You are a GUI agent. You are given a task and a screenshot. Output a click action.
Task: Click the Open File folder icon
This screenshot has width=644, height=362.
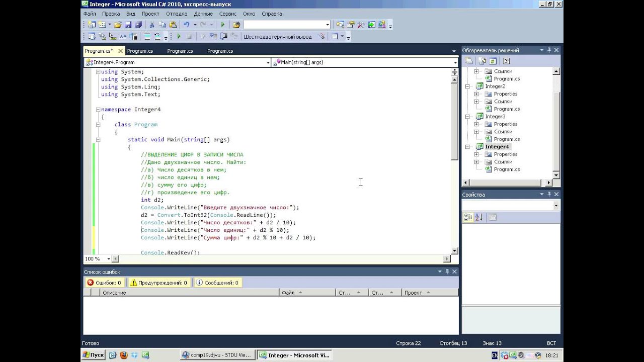click(x=117, y=25)
